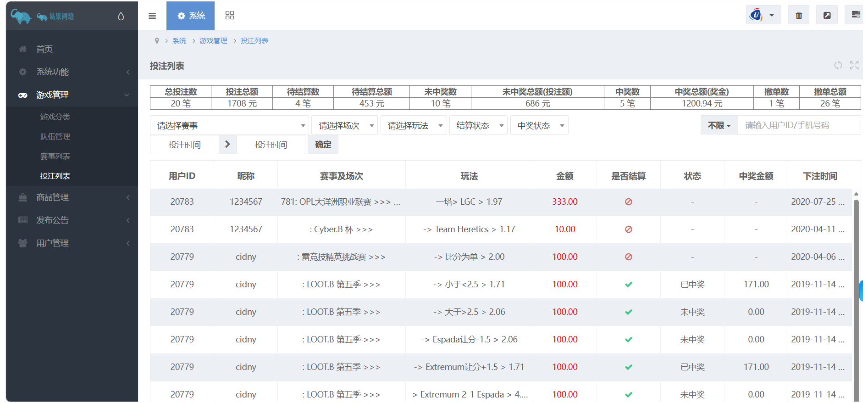Select the 系统 top tab

pyautogui.click(x=191, y=16)
